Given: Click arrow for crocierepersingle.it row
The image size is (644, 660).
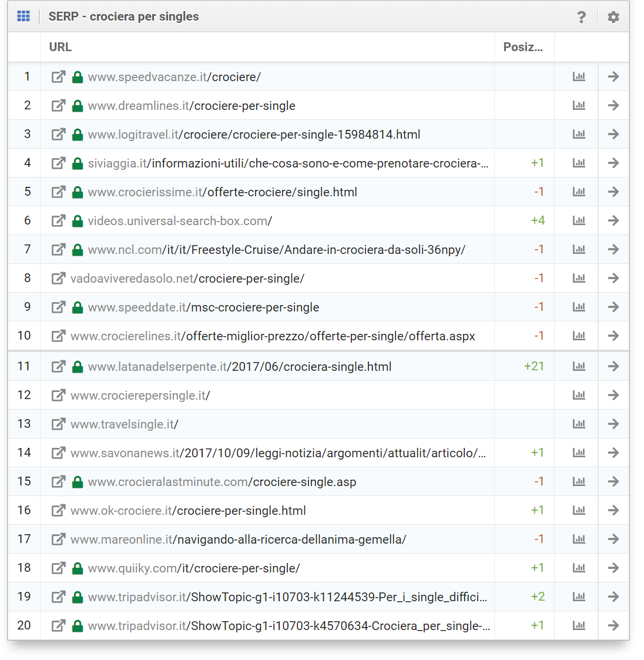Looking at the screenshot, I should click(613, 395).
